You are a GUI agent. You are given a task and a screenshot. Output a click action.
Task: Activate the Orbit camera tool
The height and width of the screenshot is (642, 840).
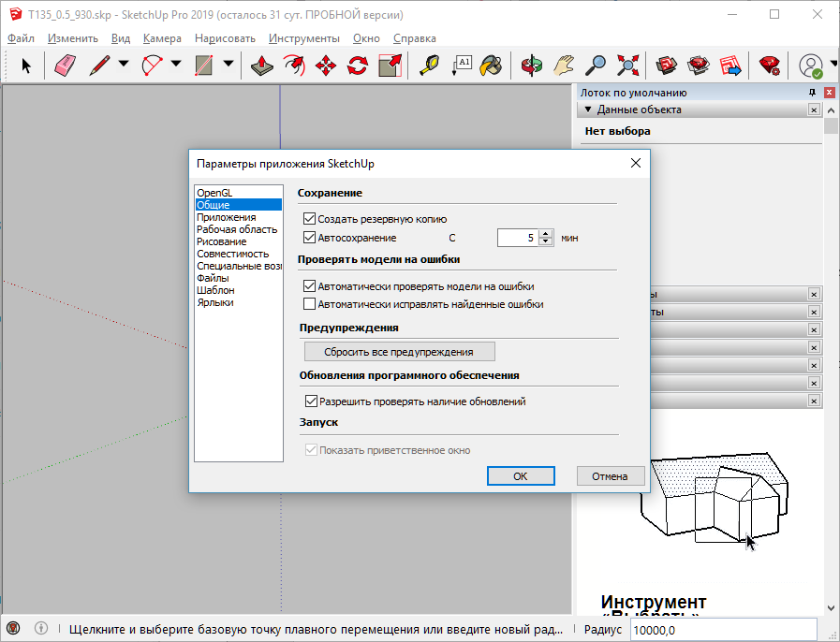point(533,66)
